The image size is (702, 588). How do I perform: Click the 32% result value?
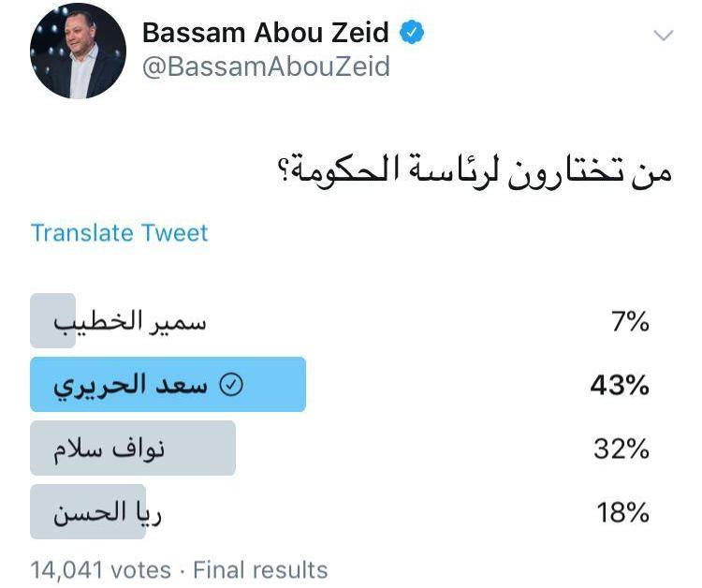coord(622,449)
